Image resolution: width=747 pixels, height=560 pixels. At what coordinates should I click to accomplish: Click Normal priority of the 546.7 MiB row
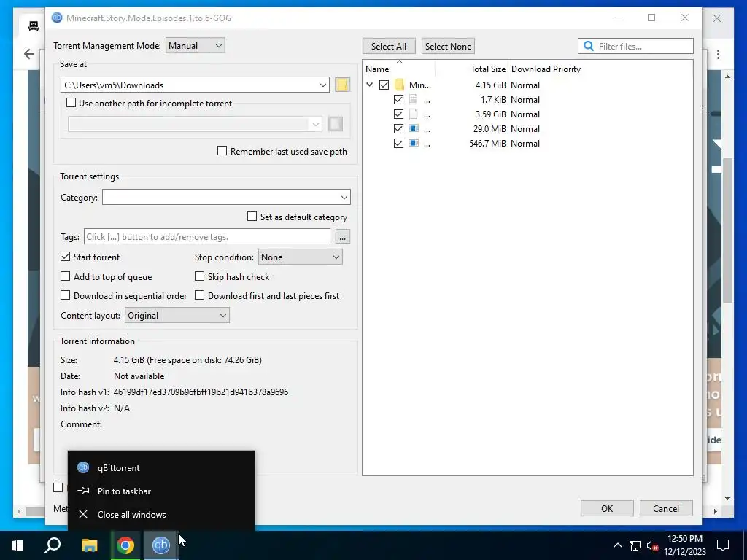tap(525, 144)
